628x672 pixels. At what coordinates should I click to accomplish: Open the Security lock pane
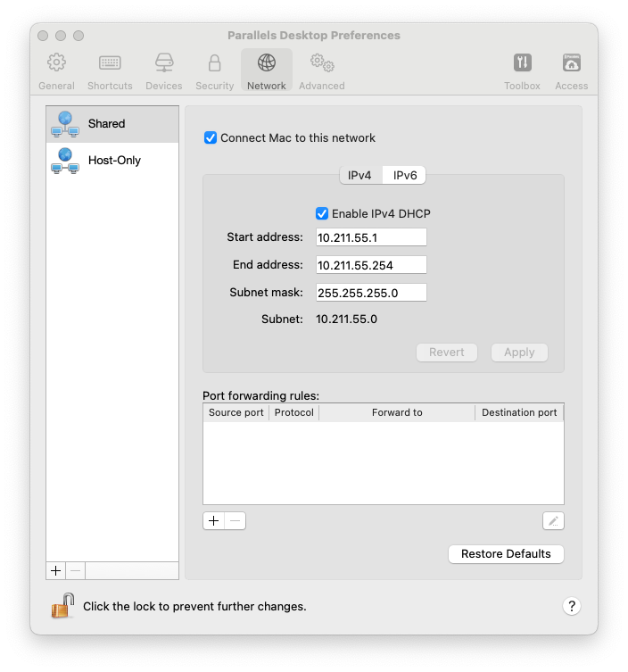[x=215, y=71]
